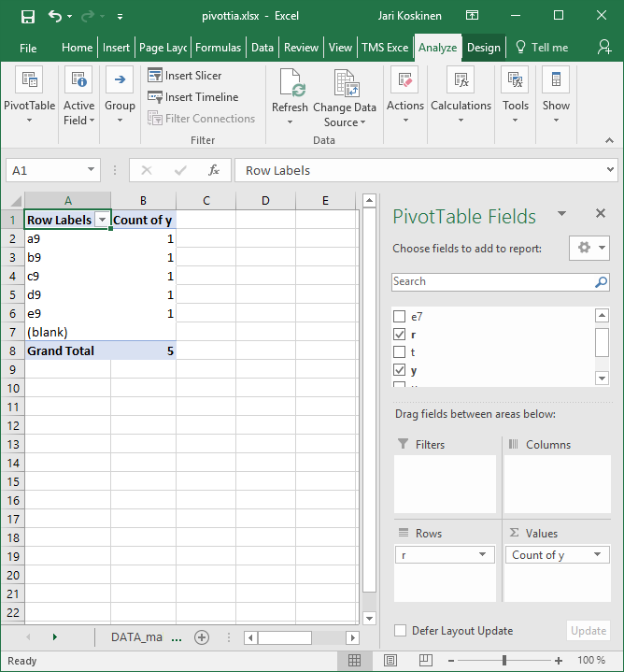Screen dimensions: 624x672
Task: Click the Insert Function fx icon
Action: (x=214, y=170)
